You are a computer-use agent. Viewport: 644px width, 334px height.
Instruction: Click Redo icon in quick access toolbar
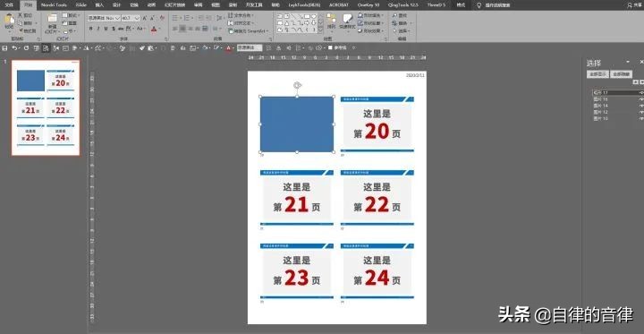tap(26, 48)
